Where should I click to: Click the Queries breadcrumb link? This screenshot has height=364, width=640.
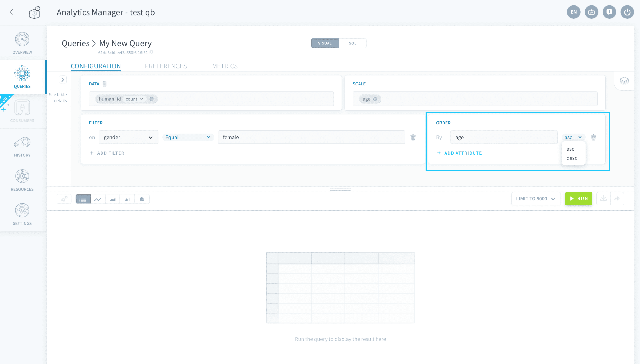click(75, 43)
